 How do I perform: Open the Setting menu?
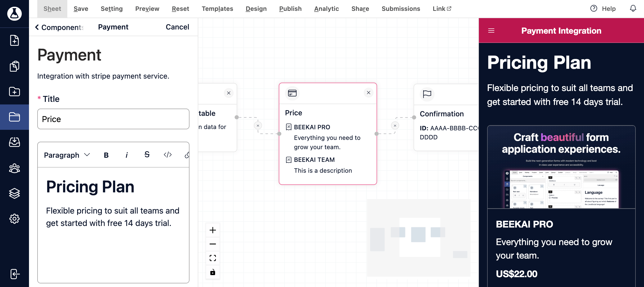click(112, 9)
